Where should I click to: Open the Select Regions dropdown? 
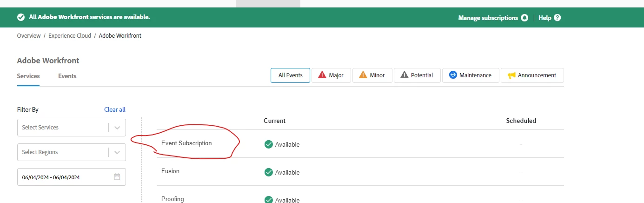(x=72, y=152)
